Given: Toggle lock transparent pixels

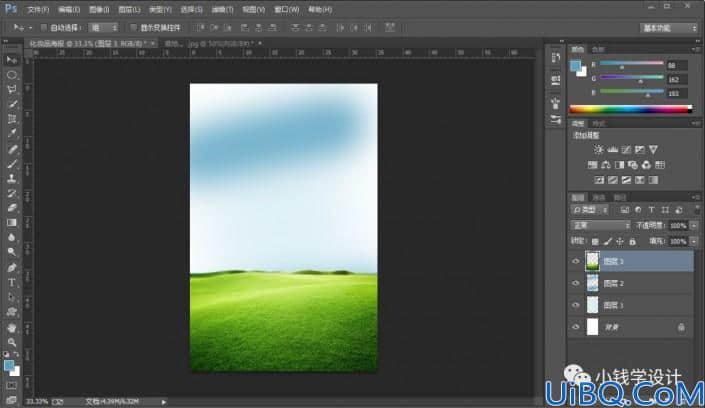Looking at the screenshot, I should point(595,242).
